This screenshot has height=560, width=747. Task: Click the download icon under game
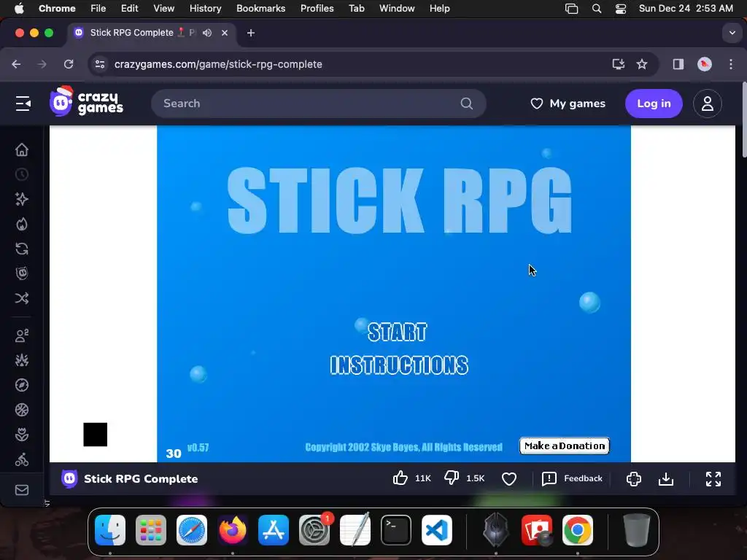[x=666, y=478]
